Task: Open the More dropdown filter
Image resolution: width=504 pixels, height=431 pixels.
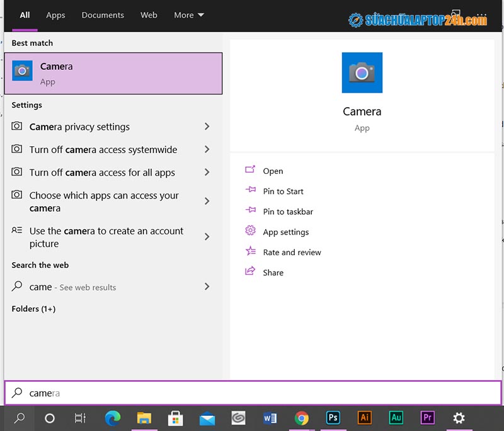Action: click(x=189, y=15)
